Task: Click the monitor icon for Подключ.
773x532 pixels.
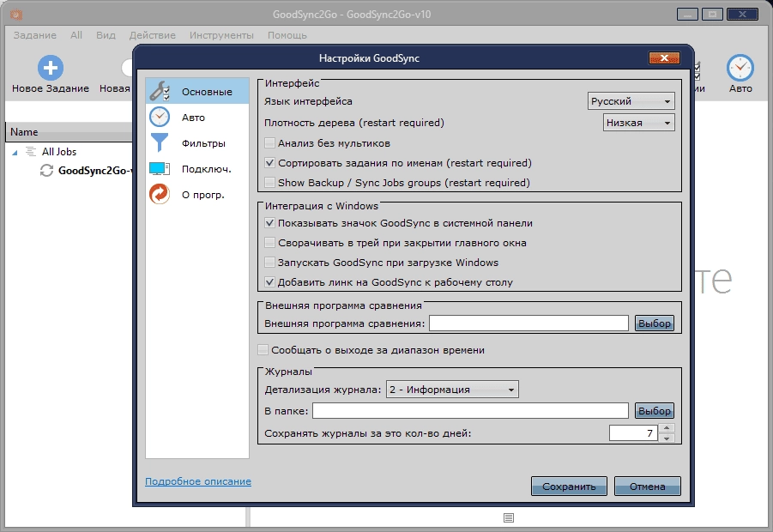Action: click(x=160, y=169)
